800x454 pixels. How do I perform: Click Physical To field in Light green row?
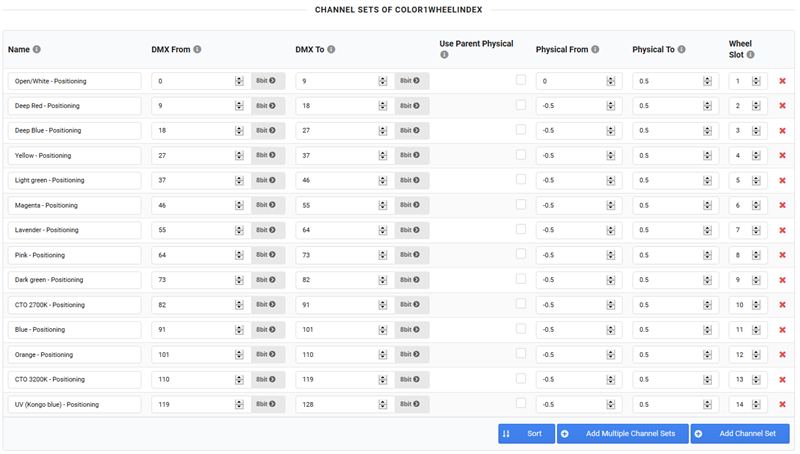point(676,181)
